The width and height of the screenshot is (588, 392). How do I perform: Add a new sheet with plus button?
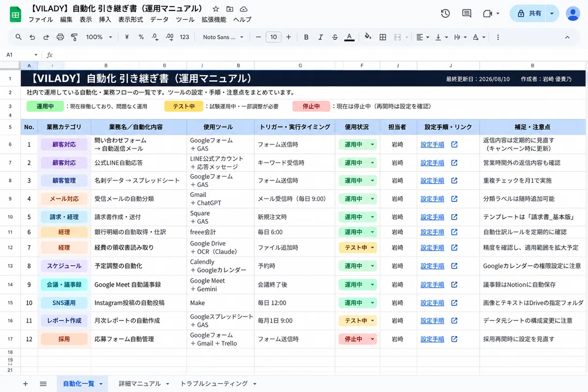[x=25, y=384]
